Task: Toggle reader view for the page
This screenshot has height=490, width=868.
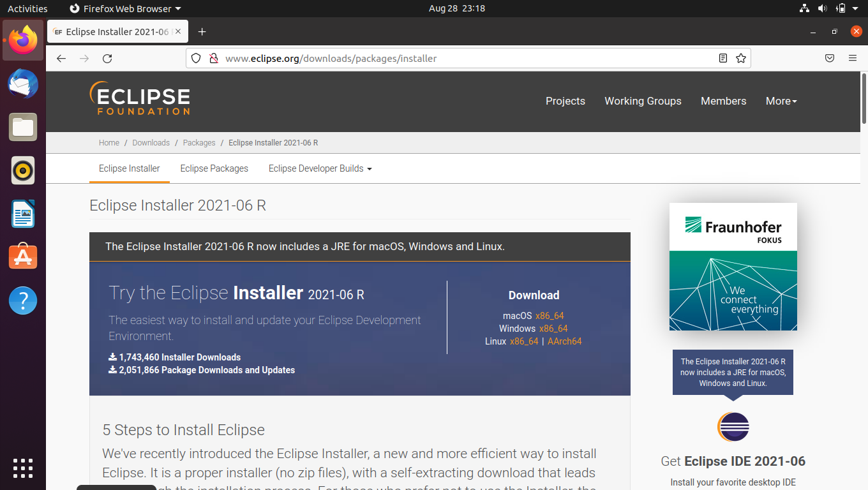Action: tap(722, 58)
